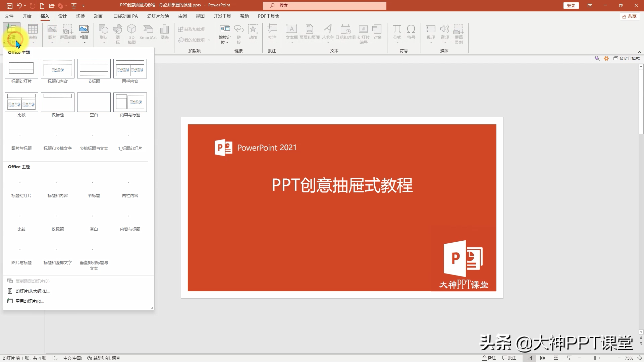Click the 共享 share button
The width and height of the screenshot is (644, 362).
pyautogui.click(x=630, y=16)
